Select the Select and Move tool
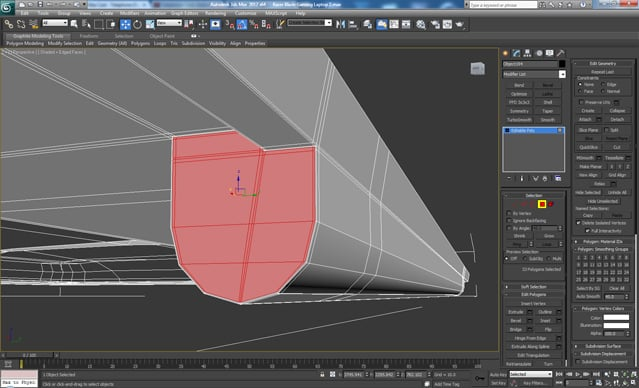The width and height of the screenshot is (639, 388). [125, 24]
